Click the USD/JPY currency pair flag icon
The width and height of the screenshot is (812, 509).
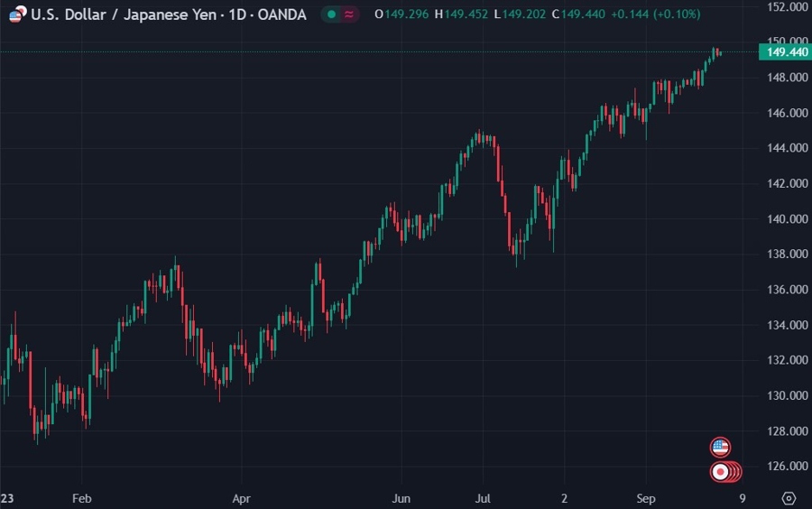(17, 14)
